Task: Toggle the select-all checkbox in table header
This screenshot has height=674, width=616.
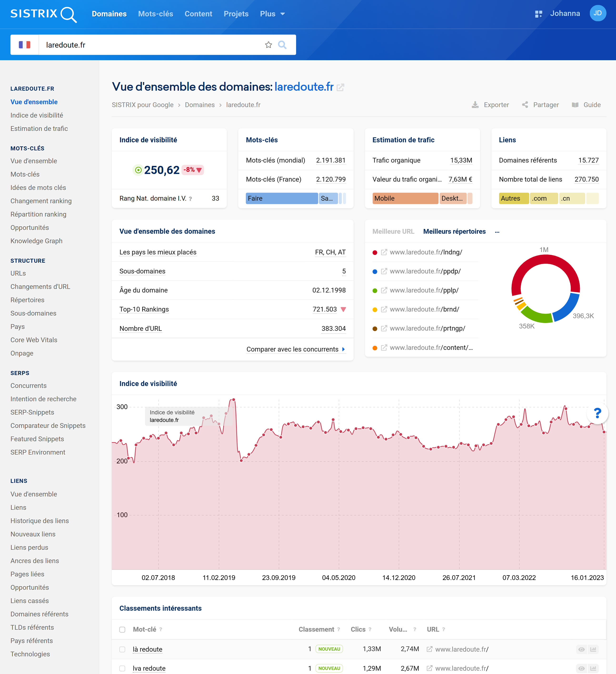Action: (122, 630)
